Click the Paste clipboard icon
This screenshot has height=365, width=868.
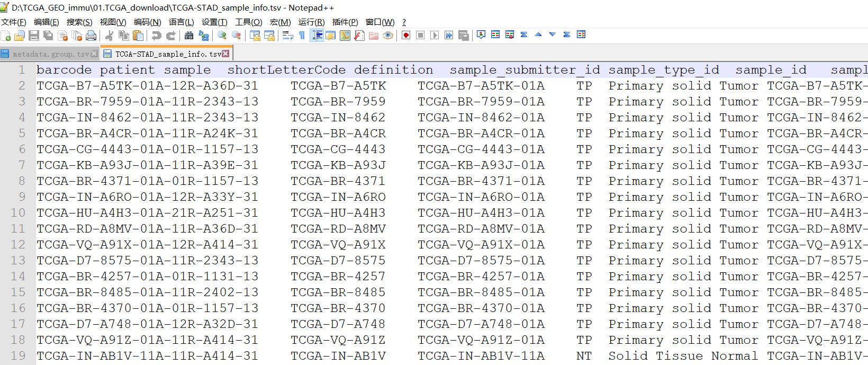point(138,35)
